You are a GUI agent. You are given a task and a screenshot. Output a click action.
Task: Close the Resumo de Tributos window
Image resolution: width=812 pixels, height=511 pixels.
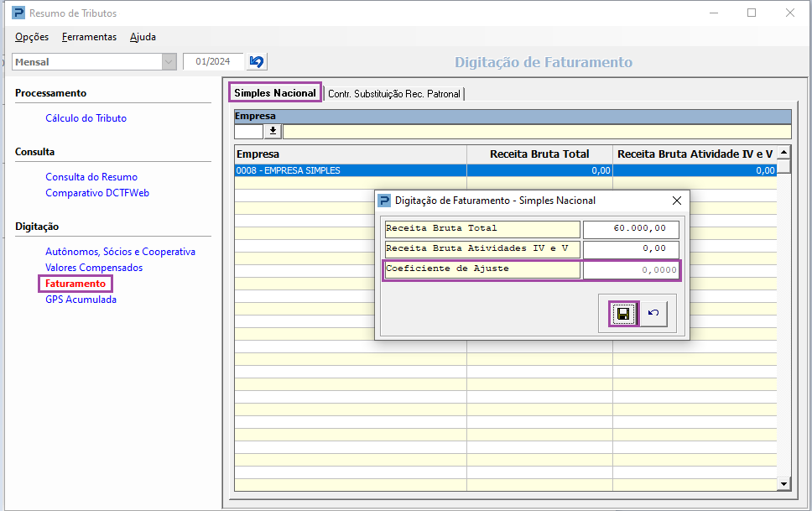pyautogui.click(x=789, y=13)
